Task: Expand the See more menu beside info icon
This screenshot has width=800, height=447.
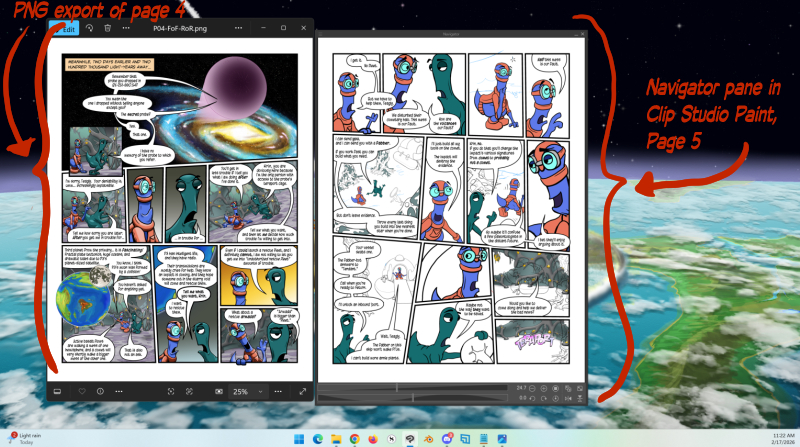Action: [121, 391]
